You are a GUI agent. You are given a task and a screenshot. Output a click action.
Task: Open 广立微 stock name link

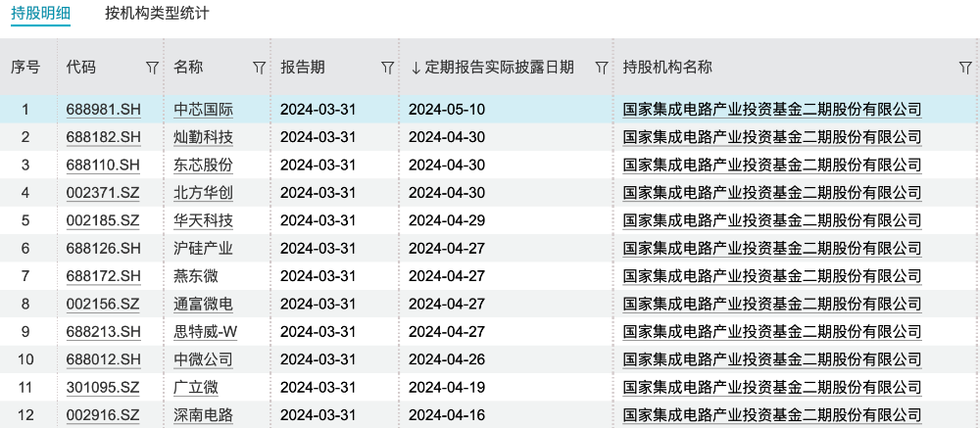pyautogui.click(x=196, y=388)
